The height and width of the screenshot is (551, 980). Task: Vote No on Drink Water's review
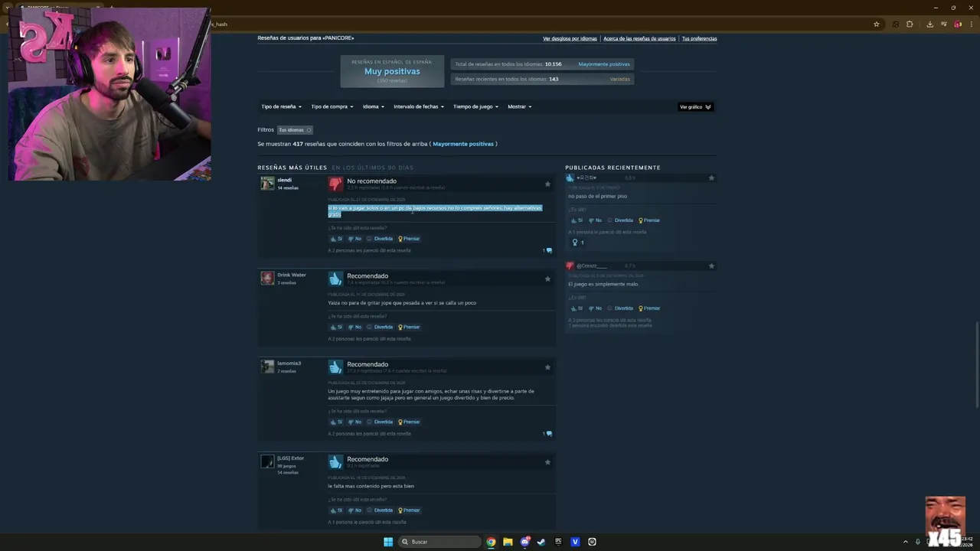tap(354, 327)
